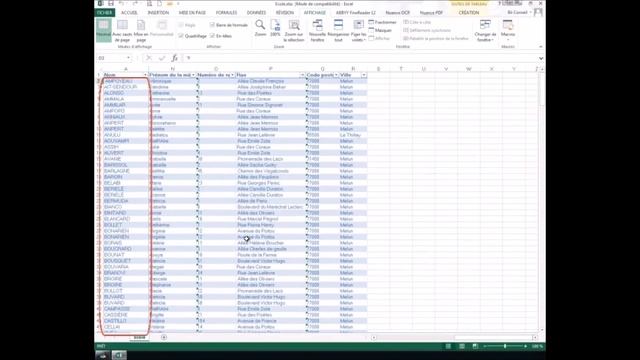Select the cell containing ALONSO
This screenshot has height=360, width=640.
pyautogui.click(x=125, y=93)
